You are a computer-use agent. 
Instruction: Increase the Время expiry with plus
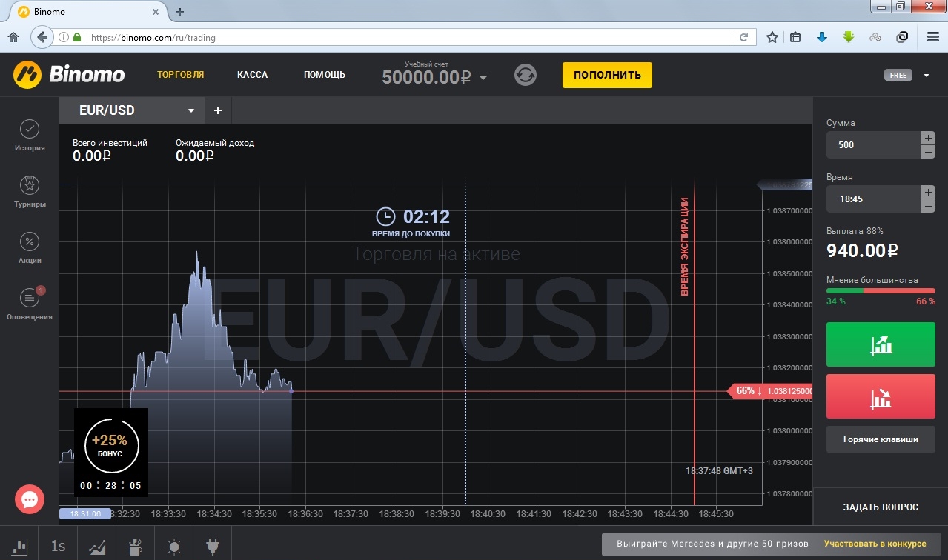tap(928, 192)
